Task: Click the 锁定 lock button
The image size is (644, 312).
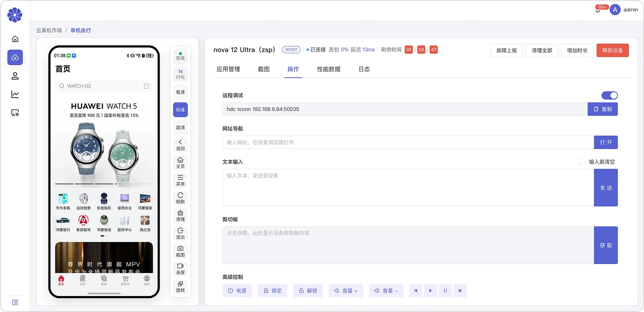Action: pos(273,291)
